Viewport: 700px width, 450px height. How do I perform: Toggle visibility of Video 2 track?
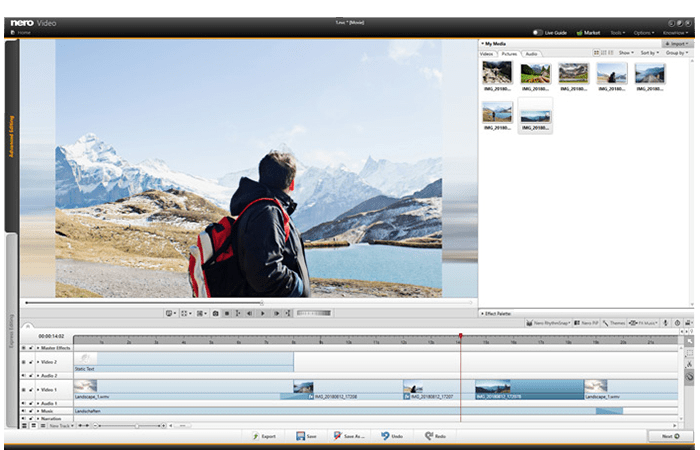point(24,362)
